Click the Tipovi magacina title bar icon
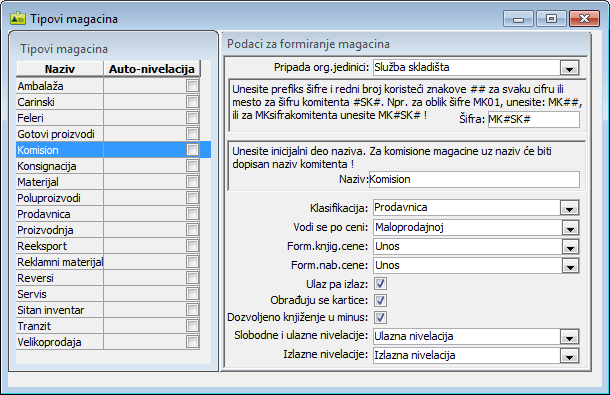 [x=18, y=18]
